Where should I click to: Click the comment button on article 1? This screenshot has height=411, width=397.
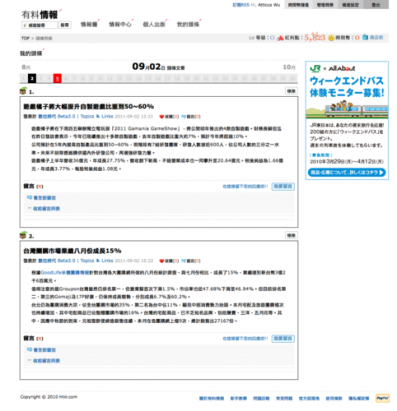283,187
